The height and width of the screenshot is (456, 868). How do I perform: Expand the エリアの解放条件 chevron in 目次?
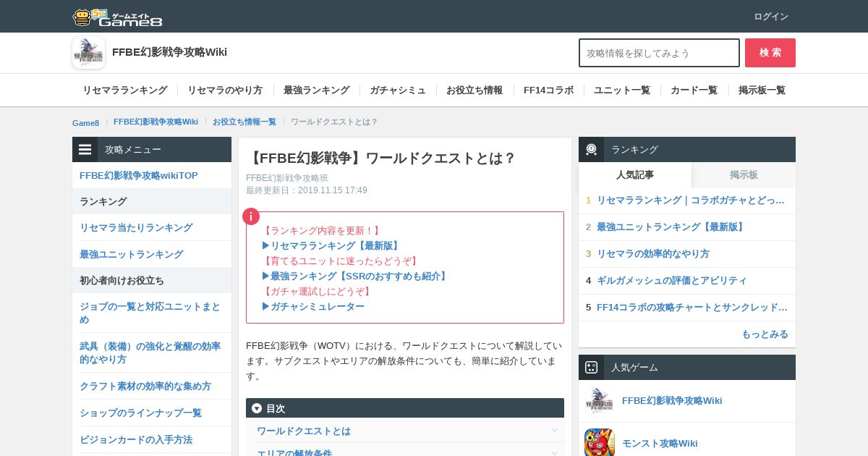[555, 453]
